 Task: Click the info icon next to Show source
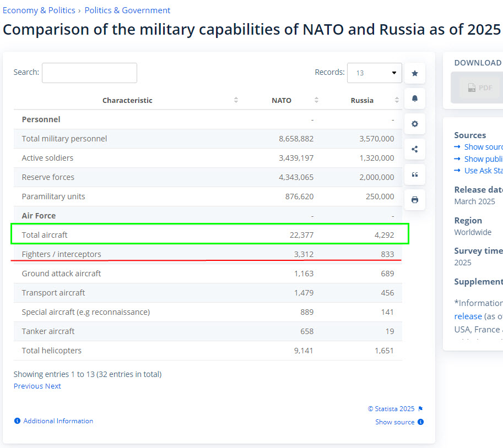(x=421, y=422)
